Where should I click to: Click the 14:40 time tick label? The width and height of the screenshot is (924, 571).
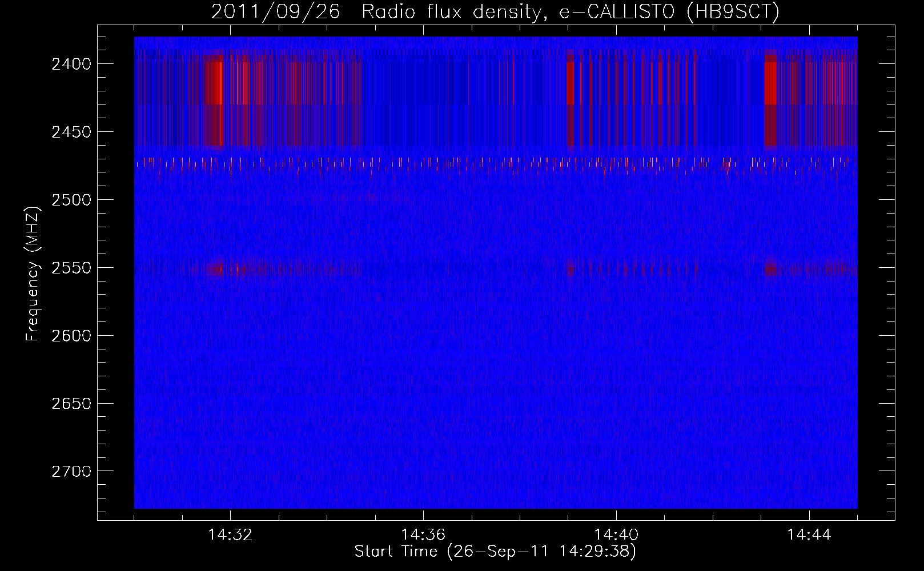point(616,535)
